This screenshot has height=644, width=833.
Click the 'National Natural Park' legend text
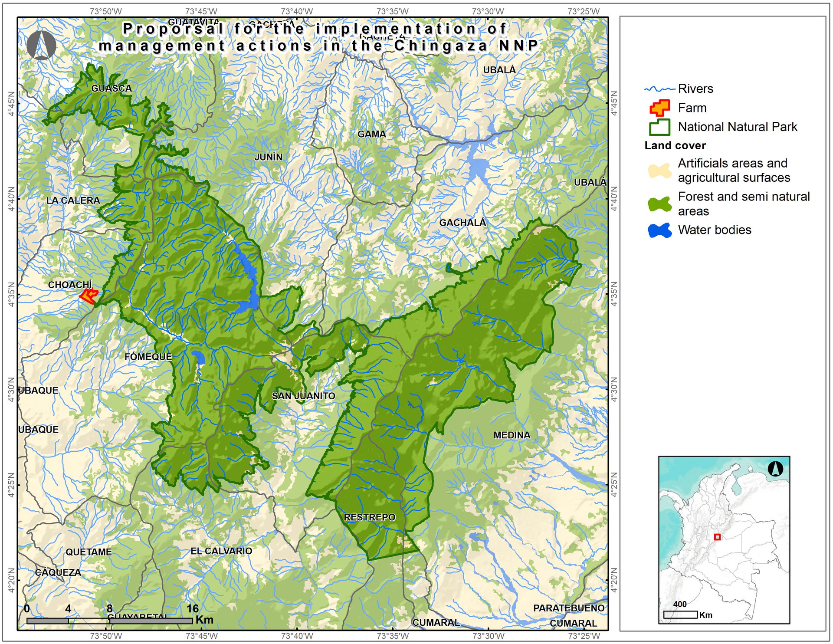pos(738,127)
